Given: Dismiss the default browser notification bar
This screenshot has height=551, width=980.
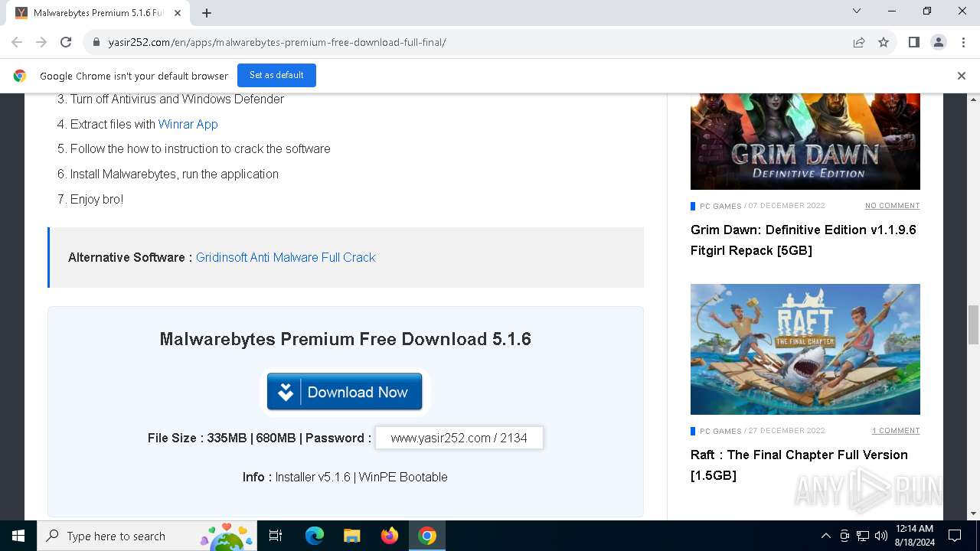Looking at the screenshot, I should pyautogui.click(x=962, y=76).
